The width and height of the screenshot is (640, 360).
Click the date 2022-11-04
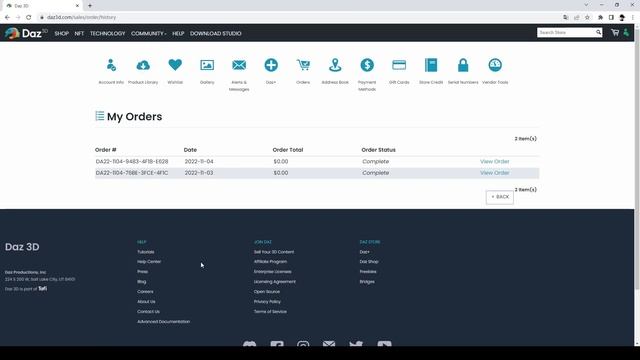(199, 162)
